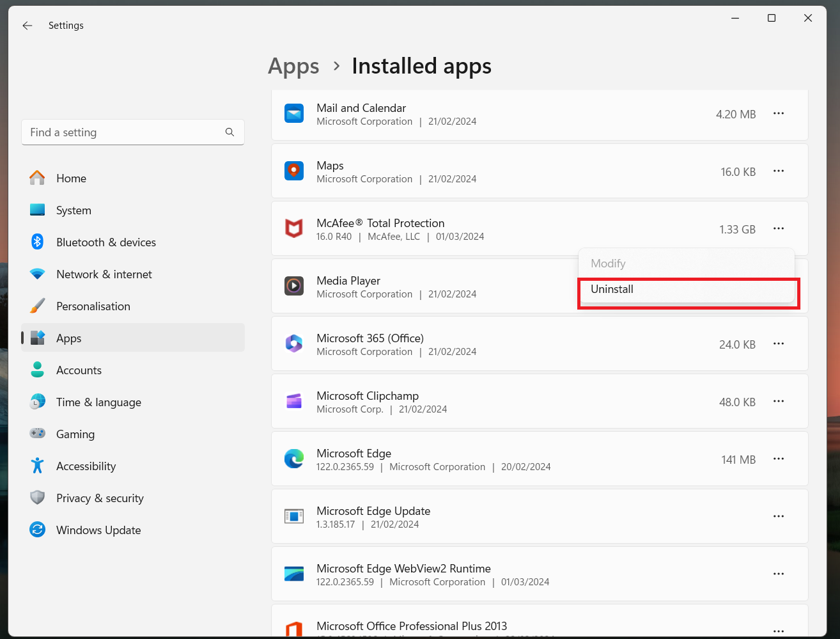This screenshot has width=840, height=639.
Task: Select Uninstall from the context menu
Action: tap(612, 289)
